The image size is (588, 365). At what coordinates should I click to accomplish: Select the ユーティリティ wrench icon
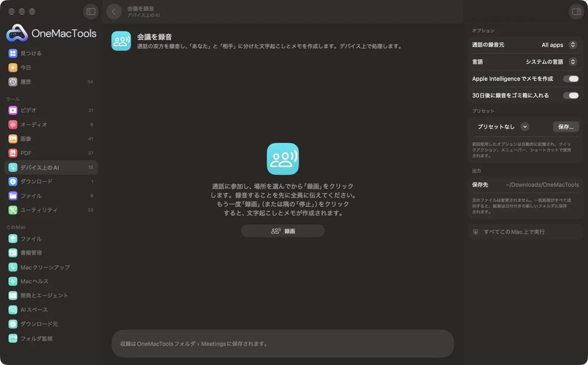tap(13, 210)
